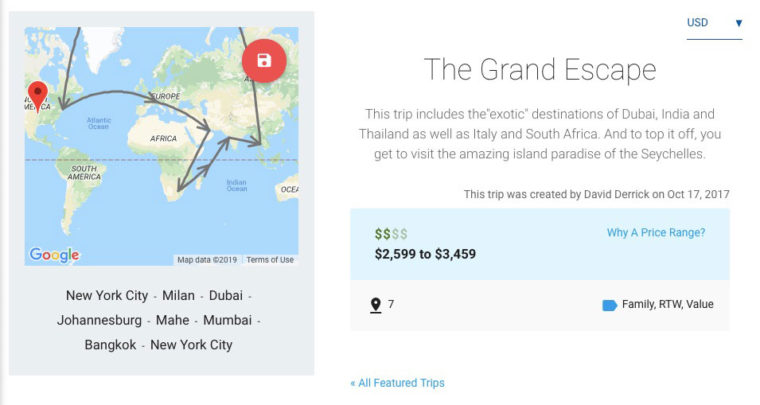Click the blue tag label icon
This screenshot has width=760, height=405.
pyautogui.click(x=609, y=305)
